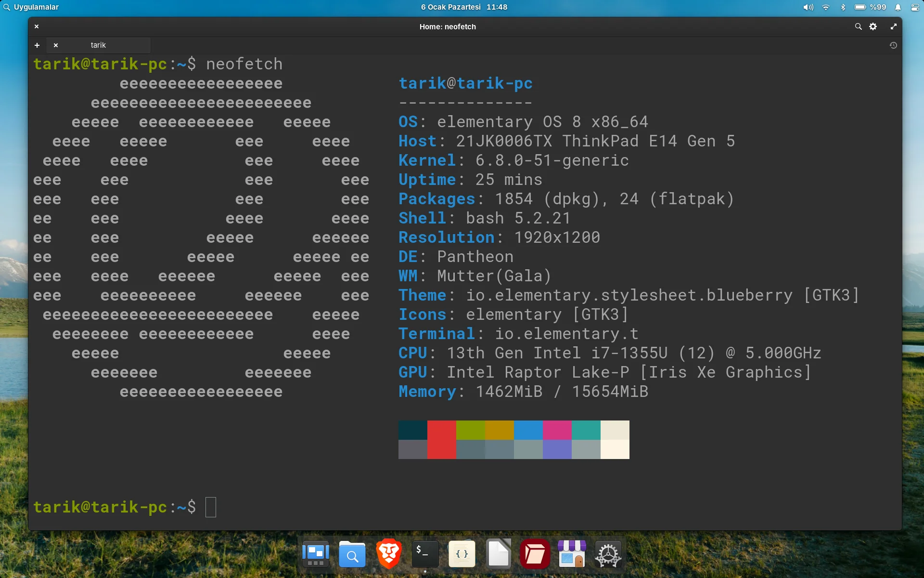
Task: Launch Brave browser from the dock
Action: 389,554
